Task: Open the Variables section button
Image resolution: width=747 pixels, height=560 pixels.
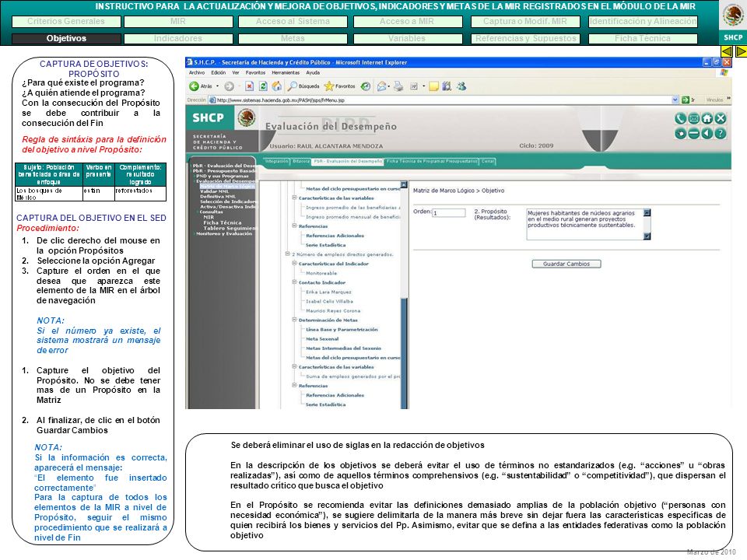Action: click(407, 39)
